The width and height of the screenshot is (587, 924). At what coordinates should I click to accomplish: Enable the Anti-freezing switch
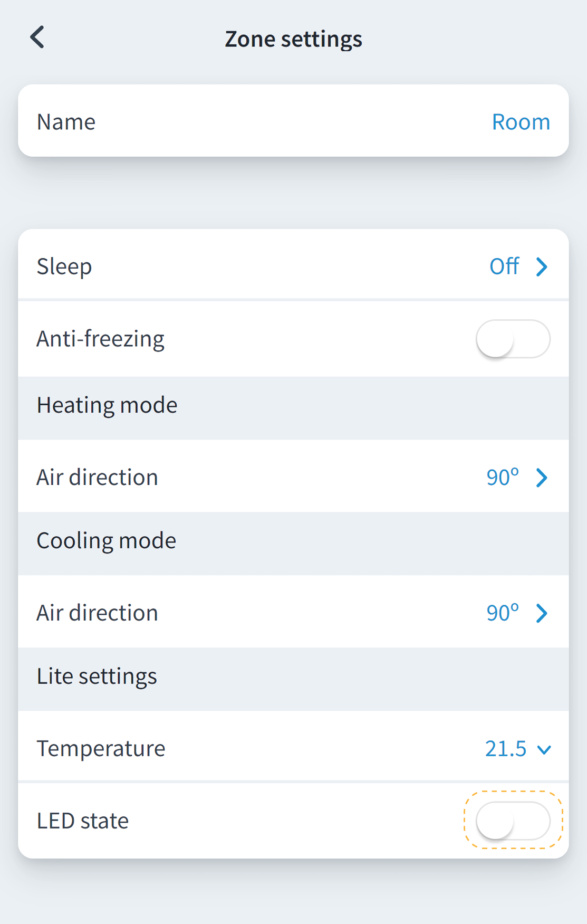pyautogui.click(x=513, y=339)
